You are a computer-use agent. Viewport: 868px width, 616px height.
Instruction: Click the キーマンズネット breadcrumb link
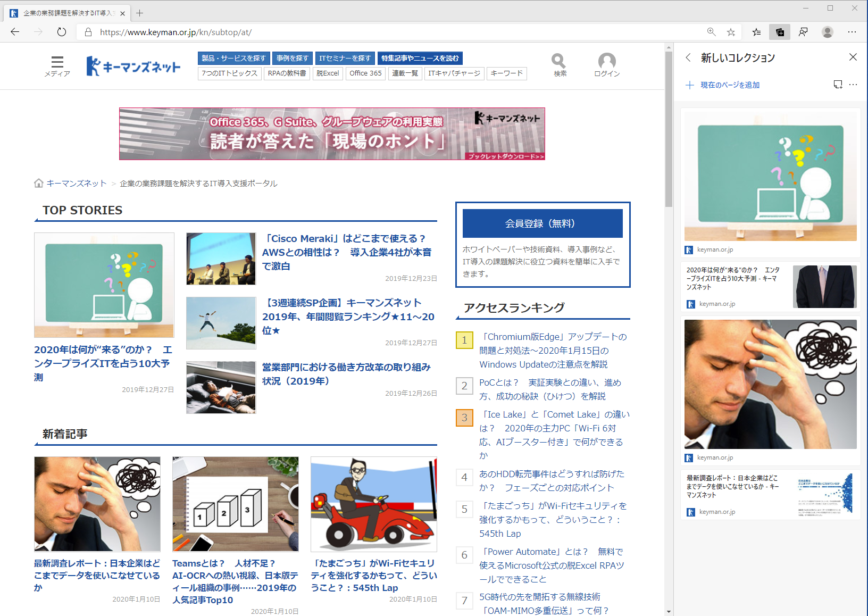(77, 184)
